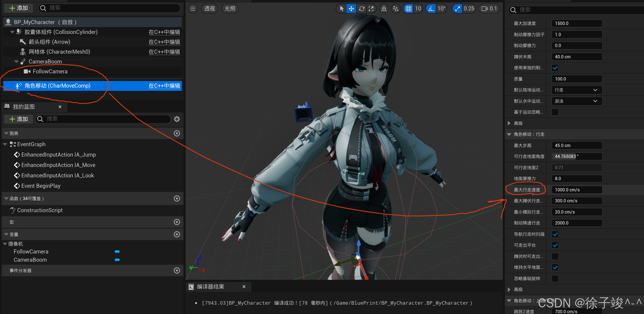Viewport: 644px width, 314px height.
Task: Click the 最大行走速度 value field
Action: point(576,190)
